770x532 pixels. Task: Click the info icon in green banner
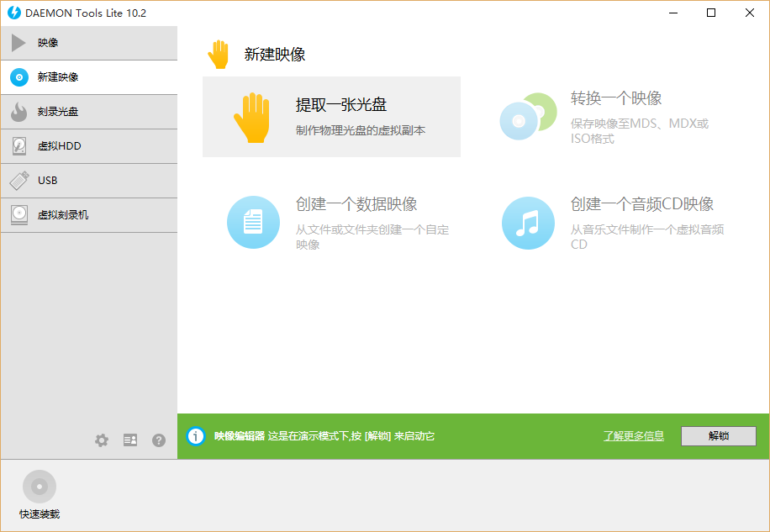pos(196,436)
